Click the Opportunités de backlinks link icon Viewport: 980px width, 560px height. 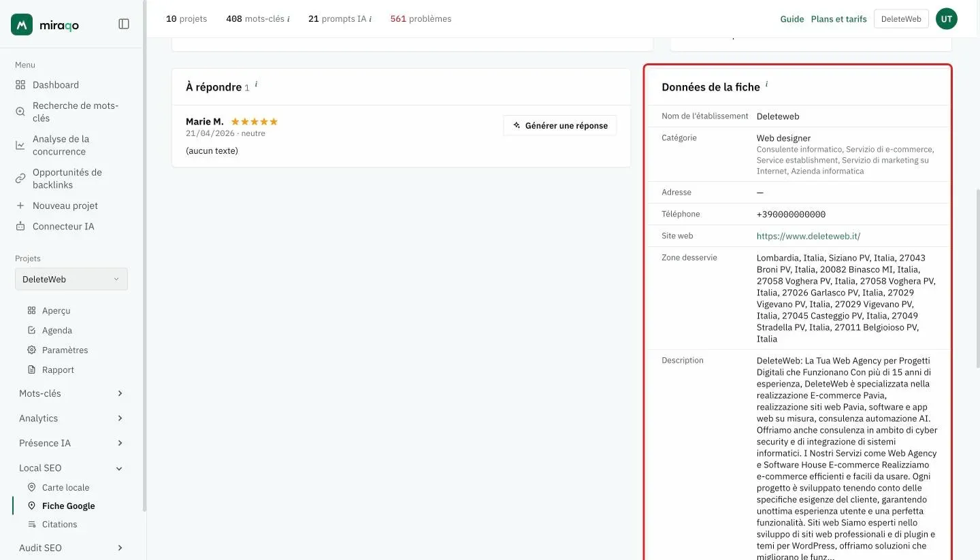pos(20,178)
